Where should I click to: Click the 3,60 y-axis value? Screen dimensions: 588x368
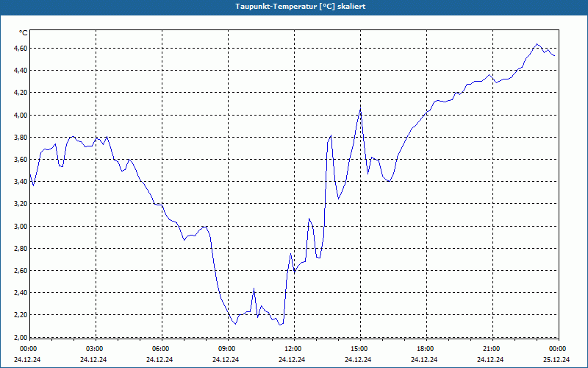click(x=21, y=160)
